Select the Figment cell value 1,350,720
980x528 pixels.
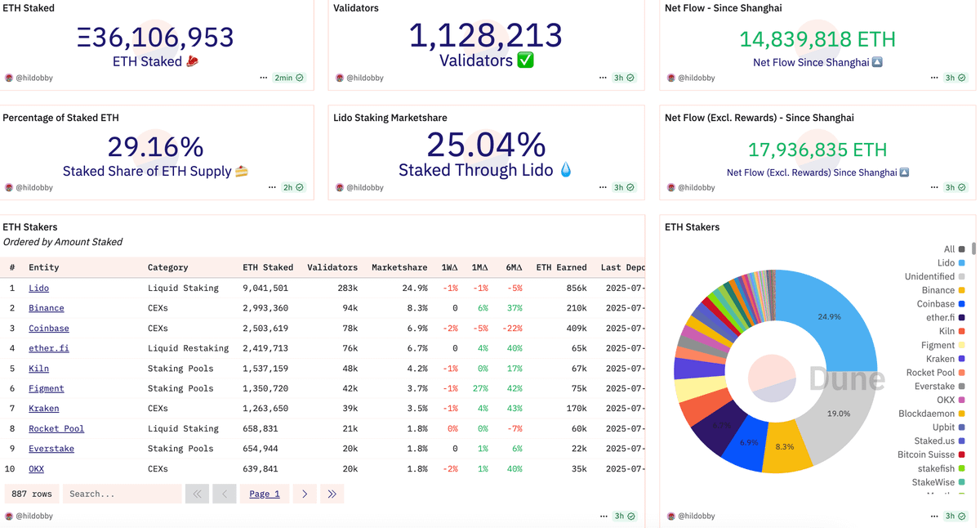click(x=265, y=388)
